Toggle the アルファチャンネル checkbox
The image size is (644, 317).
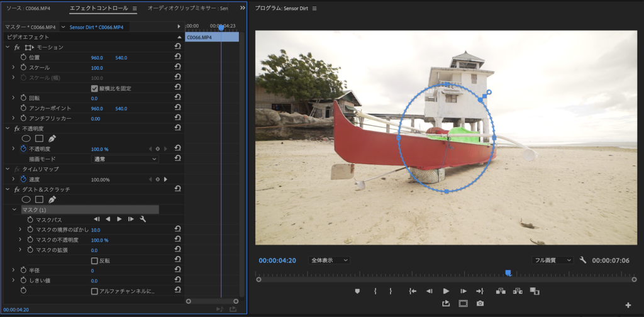[94, 291]
